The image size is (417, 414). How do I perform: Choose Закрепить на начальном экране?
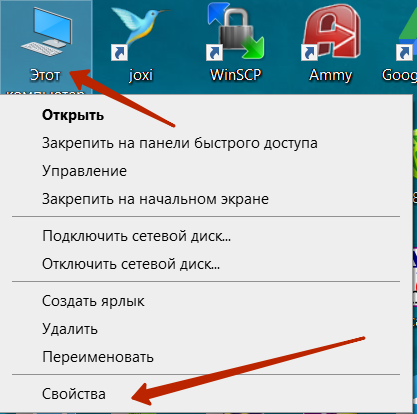click(x=155, y=199)
